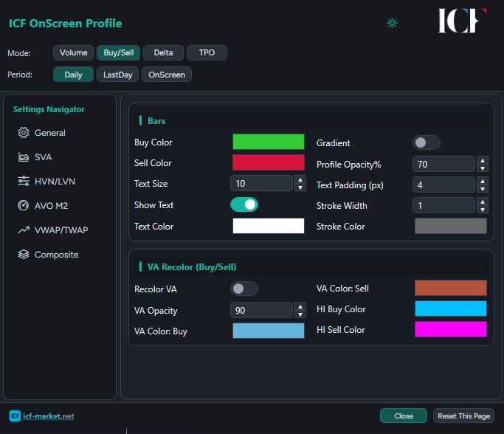Enable the Gradient toggle
Image resolution: width=504 pixels, height=434 pixels.
[x=427, y=142]
